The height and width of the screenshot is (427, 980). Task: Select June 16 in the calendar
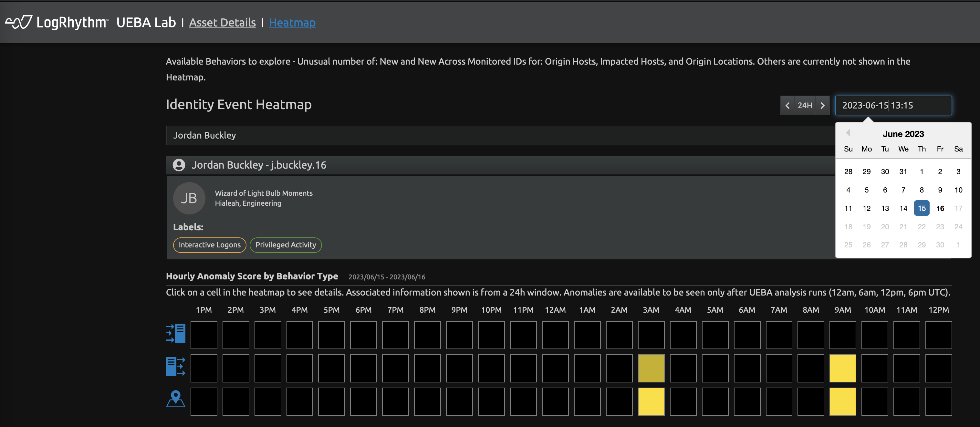(940, 208)
